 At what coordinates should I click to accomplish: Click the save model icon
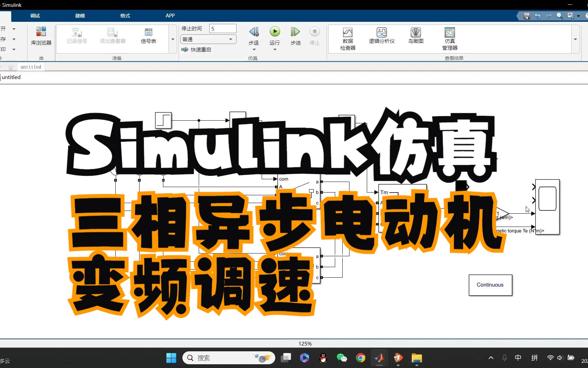pyautogui.click(x=526, y=16)
